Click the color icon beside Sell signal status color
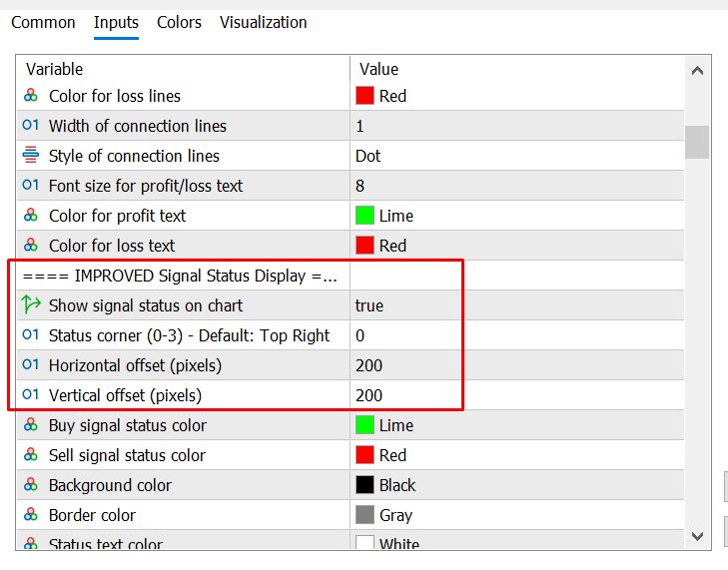The width and height of the screenshot is (728, 570). 31,454
